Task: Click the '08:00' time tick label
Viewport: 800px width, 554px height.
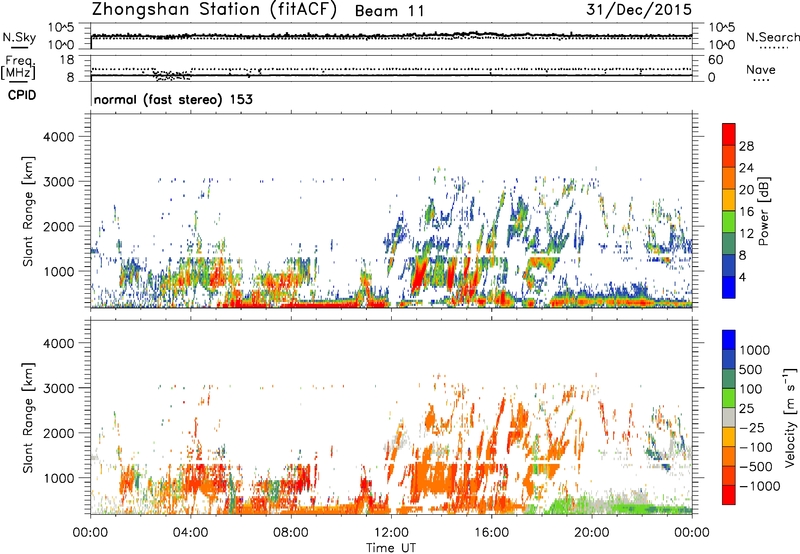Action: click(x=291, y=533)
